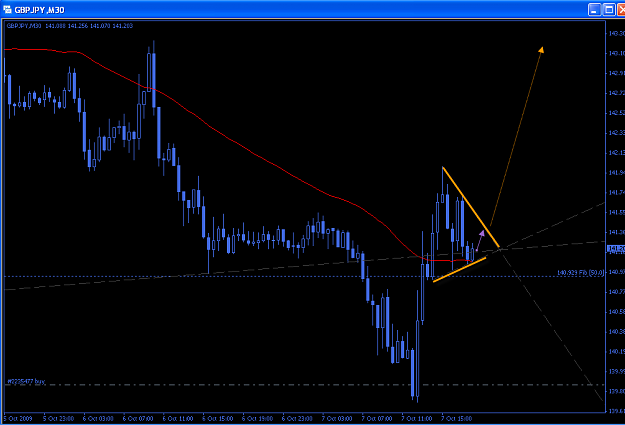Click the #2235477 buy order label

click(26, 381)
